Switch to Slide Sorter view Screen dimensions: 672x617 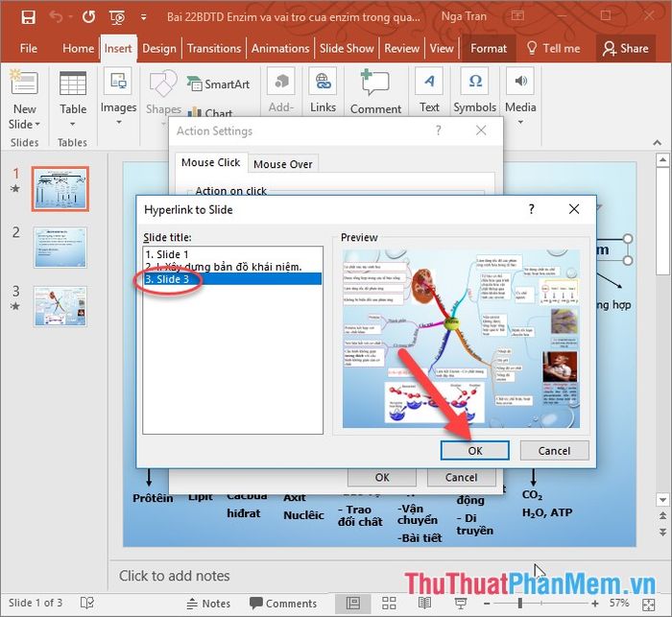pos(389,604)
